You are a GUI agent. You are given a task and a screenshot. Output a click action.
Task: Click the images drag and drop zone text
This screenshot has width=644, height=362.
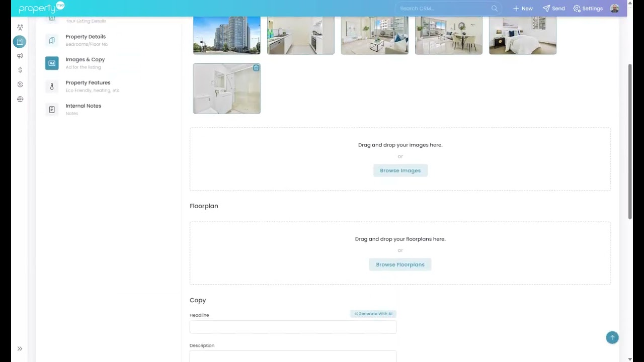[x=400, y=145]
